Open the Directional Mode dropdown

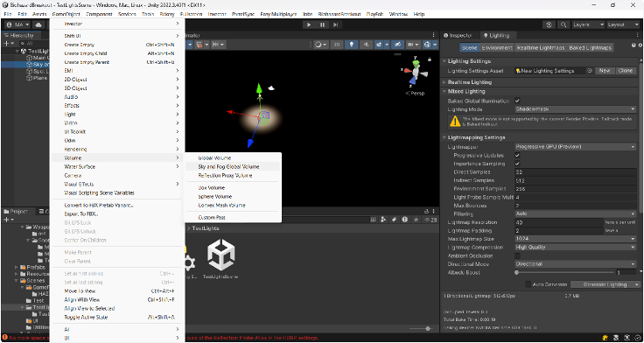click(576, 264)
